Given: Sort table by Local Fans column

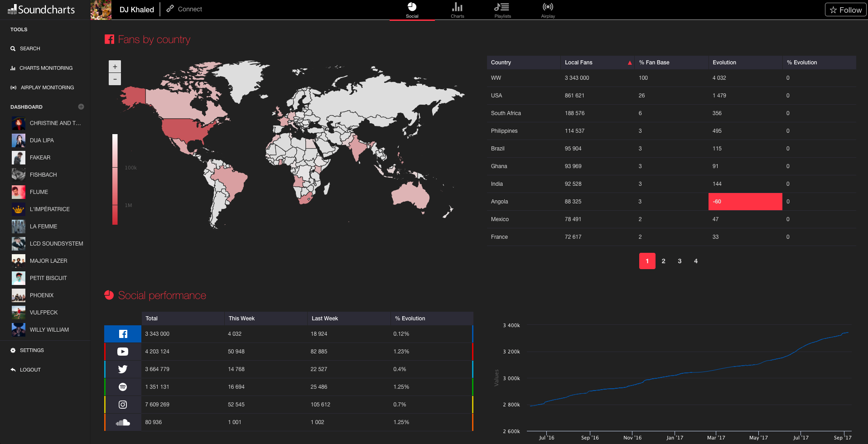Looking at the screenshot, I should coord(579,63).
